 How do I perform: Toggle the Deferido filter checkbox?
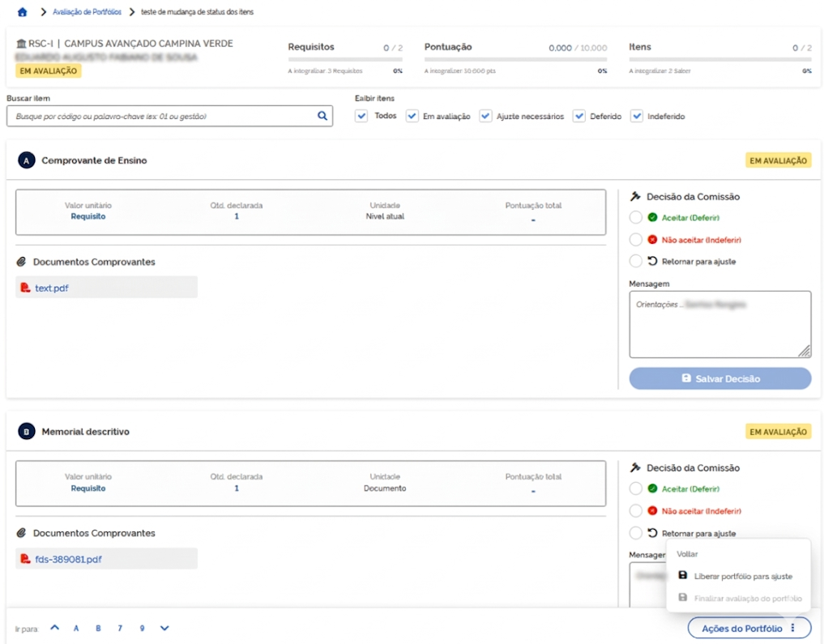(579, 116)
